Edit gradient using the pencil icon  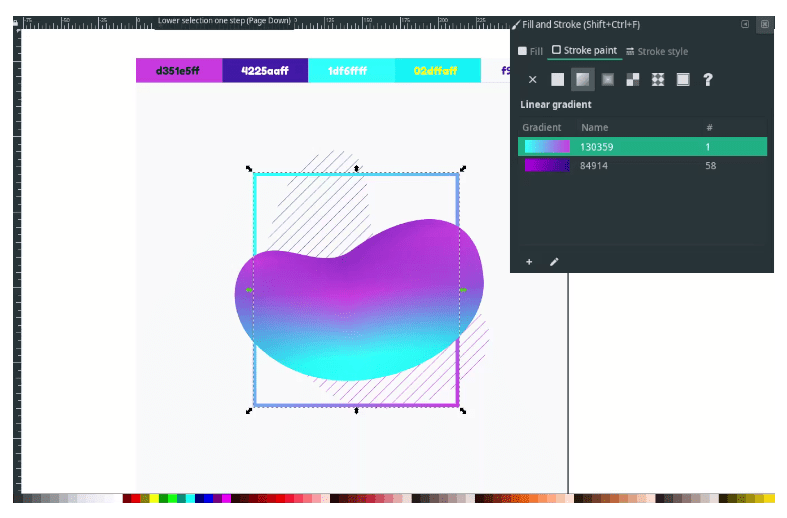pos(554,262)
